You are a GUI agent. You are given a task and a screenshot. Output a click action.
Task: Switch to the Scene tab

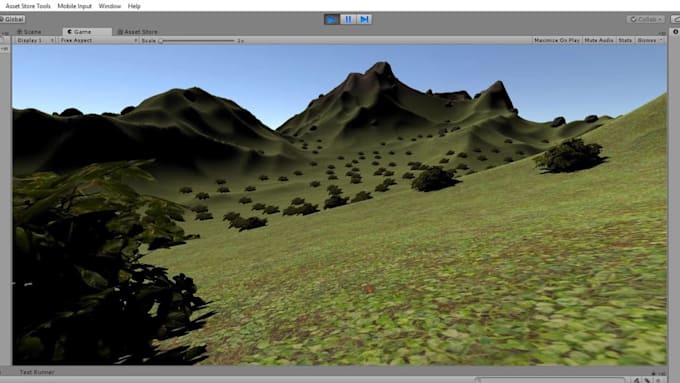point(29,32)
